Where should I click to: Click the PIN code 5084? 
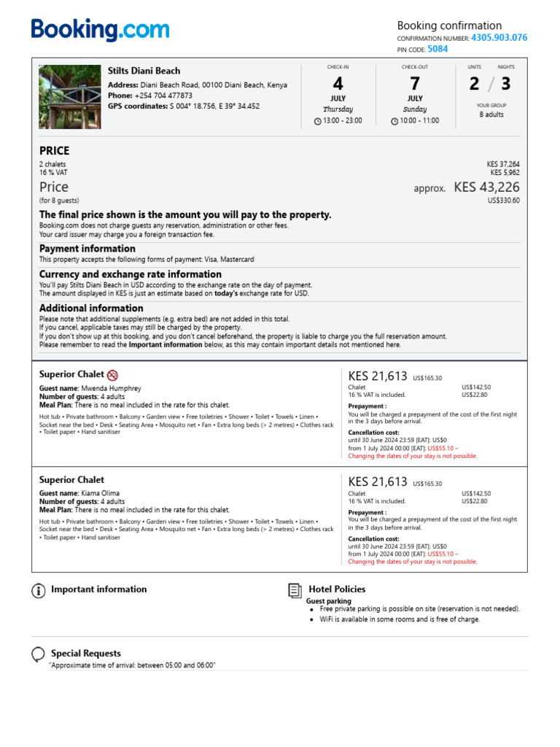click(x=437, y=49)
